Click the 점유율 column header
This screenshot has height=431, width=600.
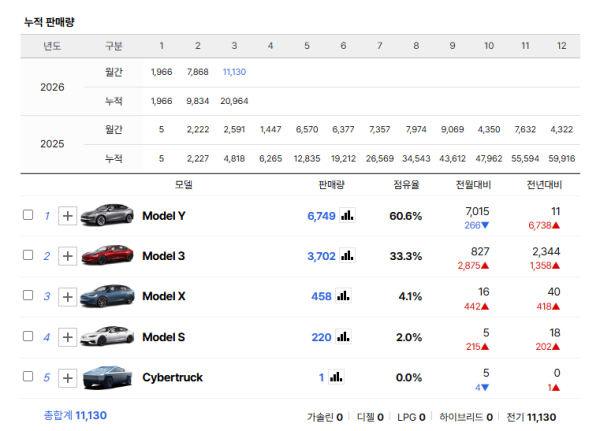click(x=406, y=184)
